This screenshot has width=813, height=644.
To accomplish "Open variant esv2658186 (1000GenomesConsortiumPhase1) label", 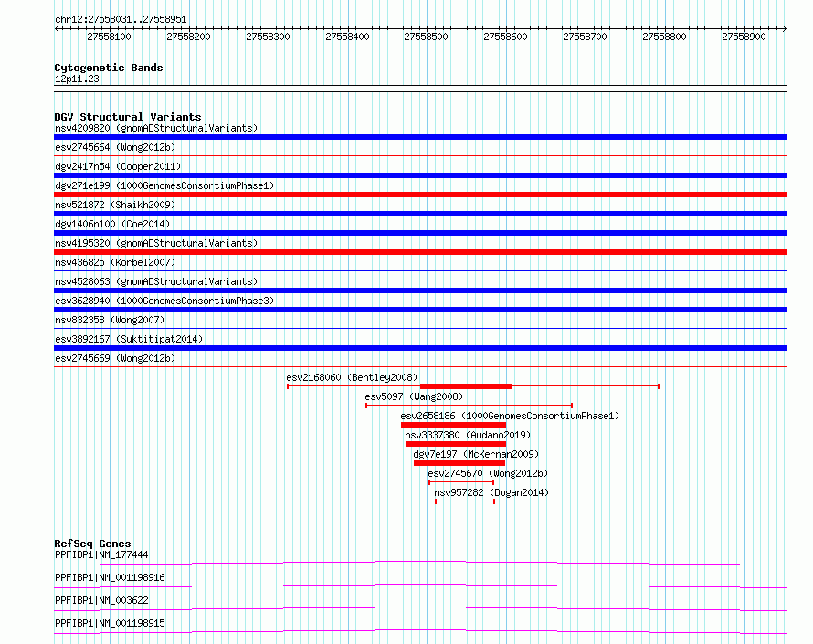I will point(510,416).
